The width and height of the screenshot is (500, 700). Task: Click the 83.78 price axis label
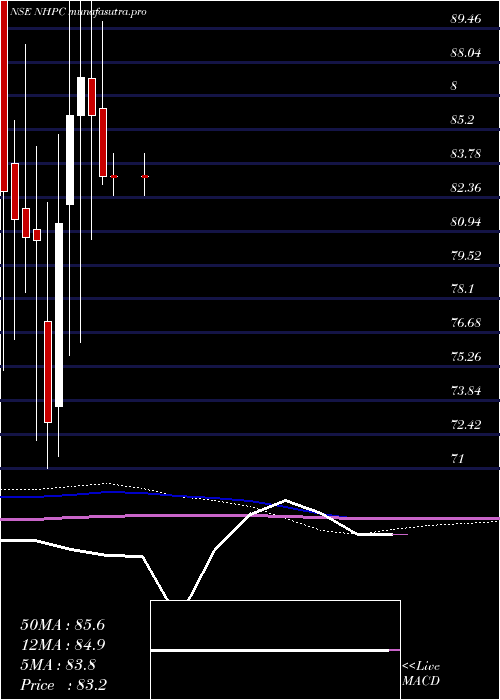point(466,154)
